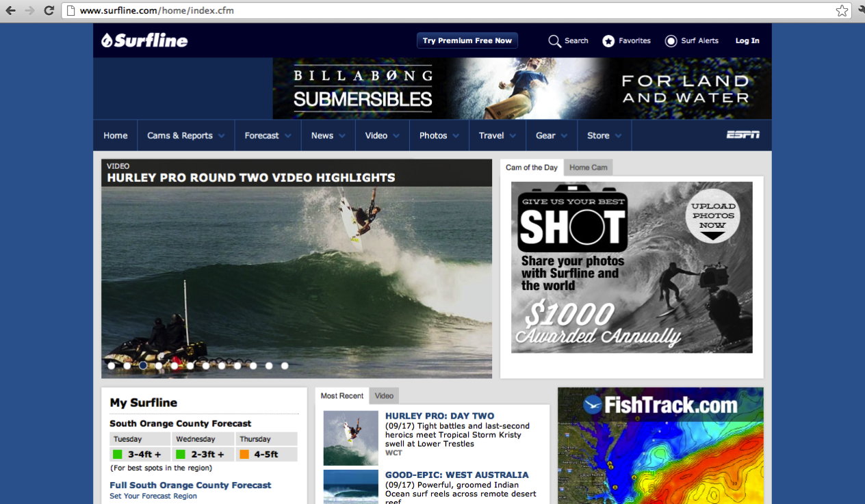Open Favorites via the star icon
The width and height of the screenshot is (865, 504).
click(608, 41)
